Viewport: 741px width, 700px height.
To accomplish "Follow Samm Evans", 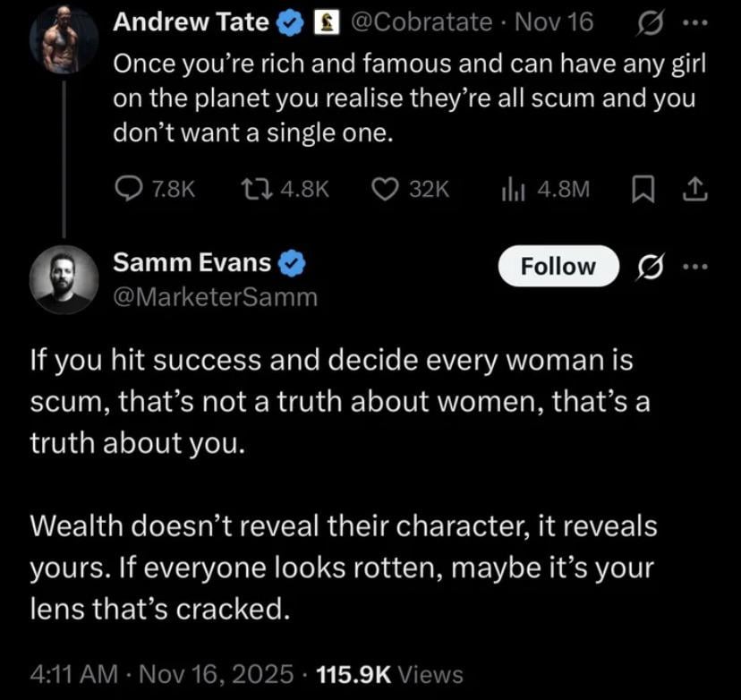I will 558,266.
